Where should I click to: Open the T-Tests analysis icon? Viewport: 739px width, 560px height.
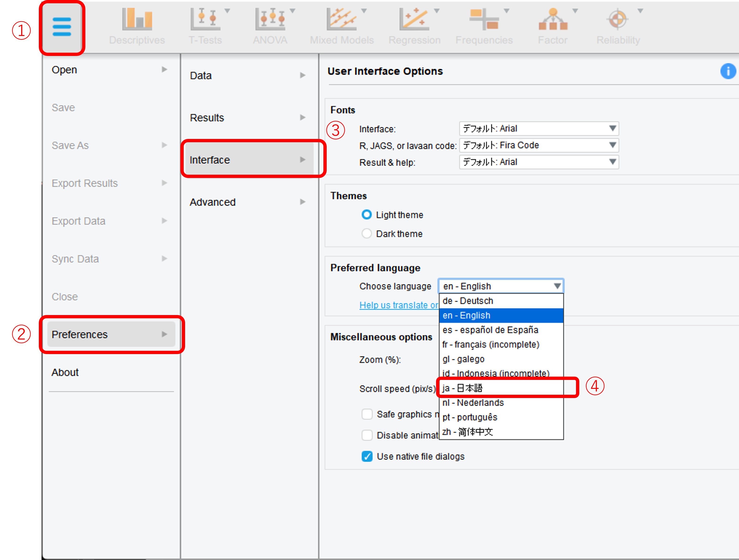(x=205, y=19)
